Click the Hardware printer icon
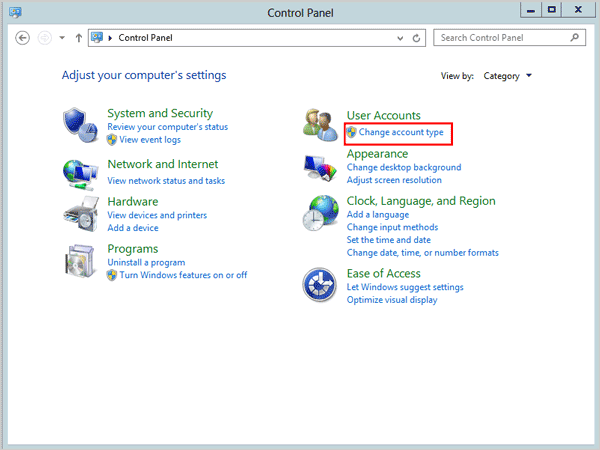Viewport: 600px width, 450px height. pyautogui.click(x=81, y=214)
